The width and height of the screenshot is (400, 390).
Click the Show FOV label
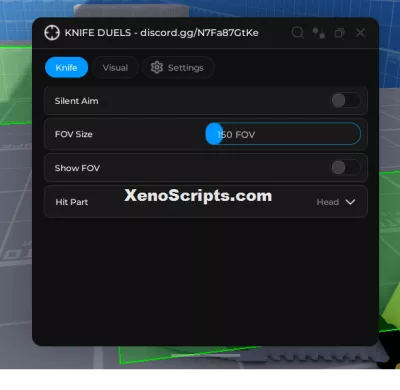(x=77, y=168)
